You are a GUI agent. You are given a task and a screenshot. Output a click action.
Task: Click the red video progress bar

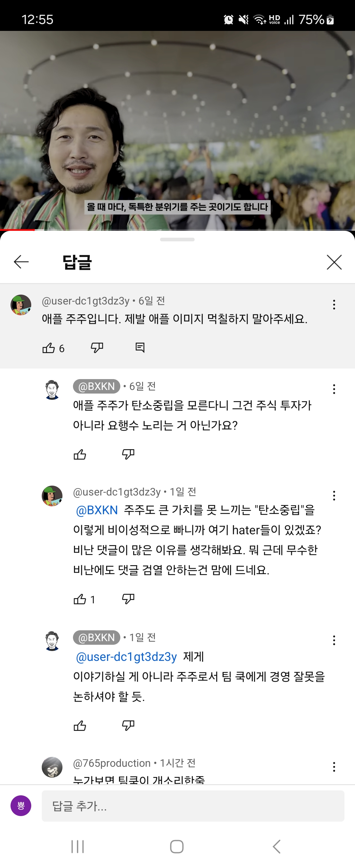click(x=17, y=230)
